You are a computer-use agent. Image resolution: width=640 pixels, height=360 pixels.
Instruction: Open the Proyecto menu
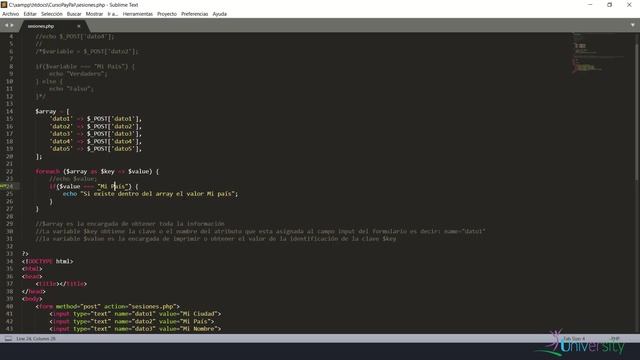167,14
